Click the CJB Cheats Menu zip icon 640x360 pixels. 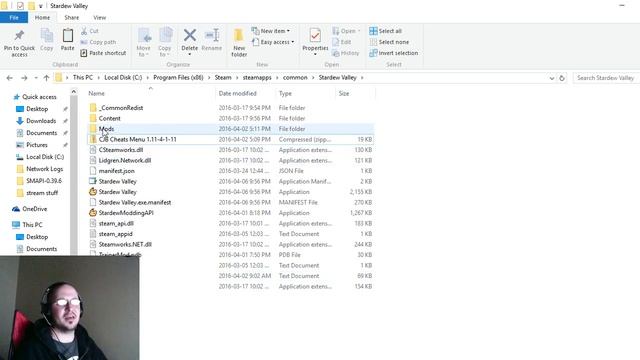tap(93, 139)
